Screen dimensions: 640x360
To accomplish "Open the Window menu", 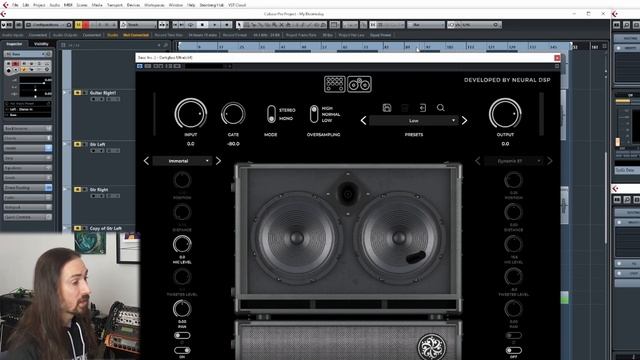I will pyautogui.click(x=176, y=5).
